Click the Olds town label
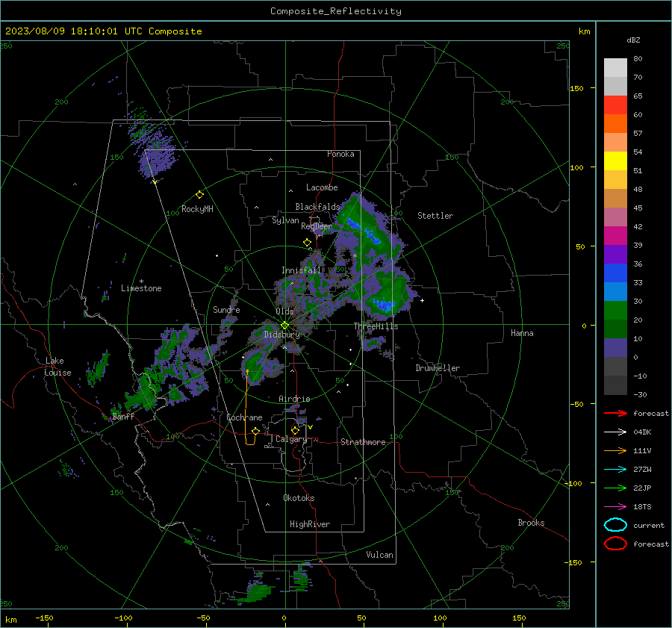 coord(284,311)
